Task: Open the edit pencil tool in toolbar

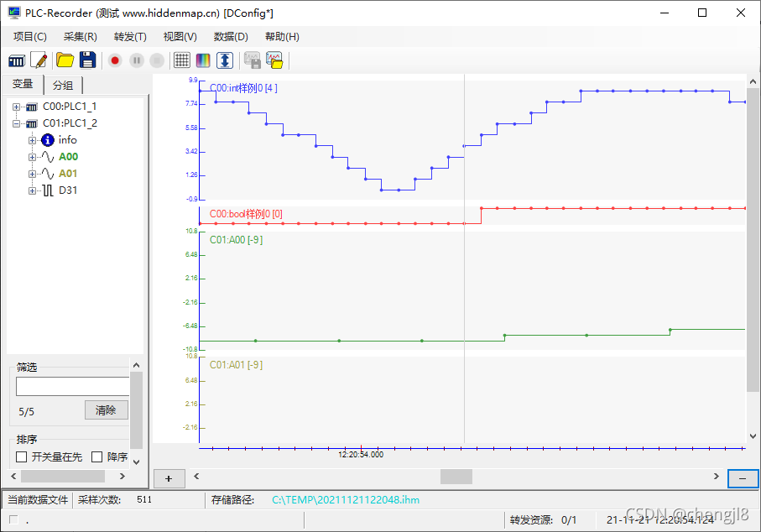Action: point(39,60)
